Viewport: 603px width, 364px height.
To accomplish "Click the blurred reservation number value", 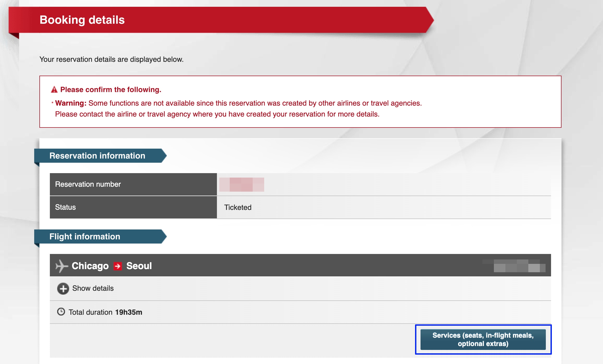I will pos(242,185).
